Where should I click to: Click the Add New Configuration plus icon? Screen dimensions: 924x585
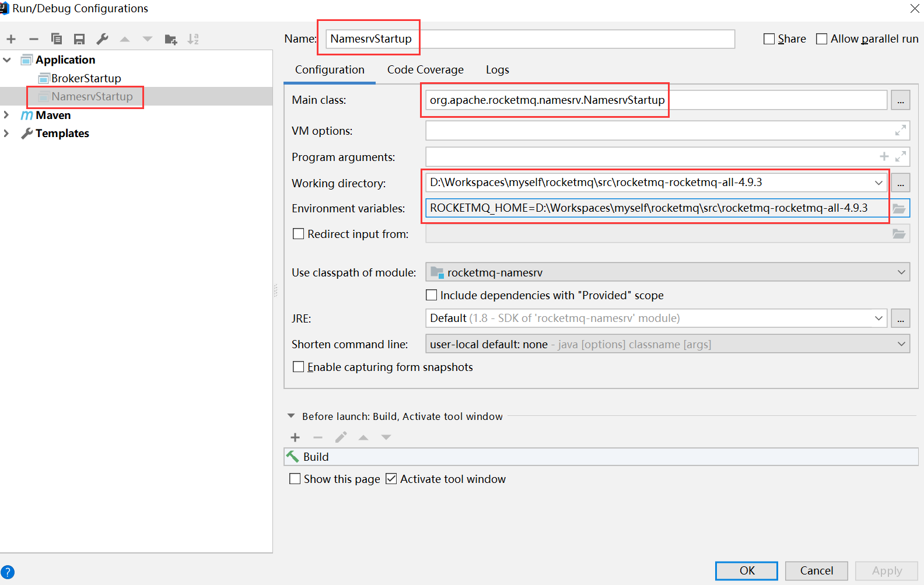point(11,39)
